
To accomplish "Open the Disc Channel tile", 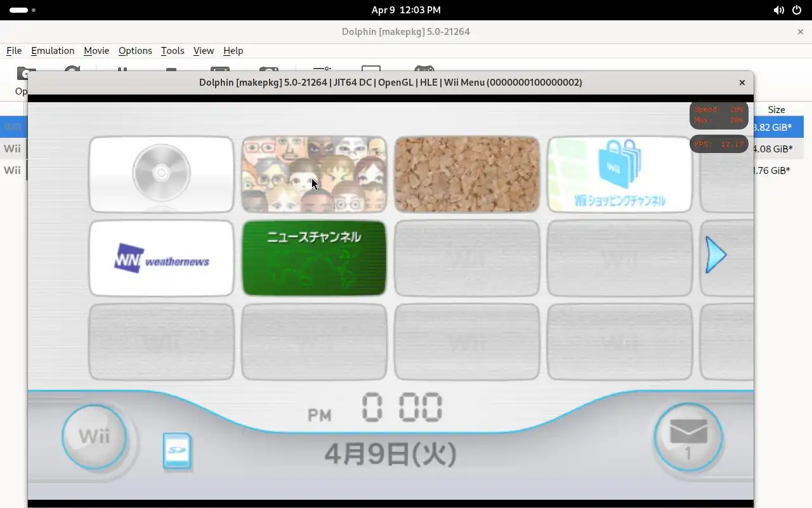I will pos(161,174).
